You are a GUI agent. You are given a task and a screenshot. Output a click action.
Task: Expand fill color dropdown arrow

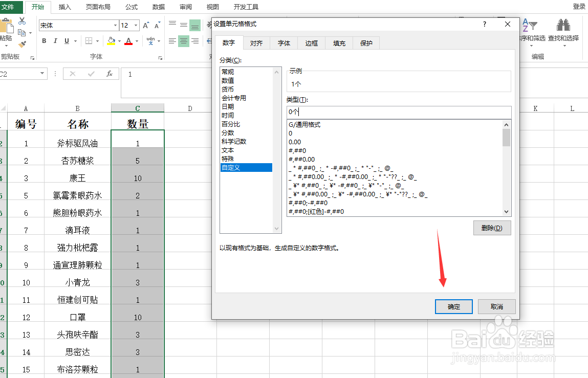(x=119, y=41)
